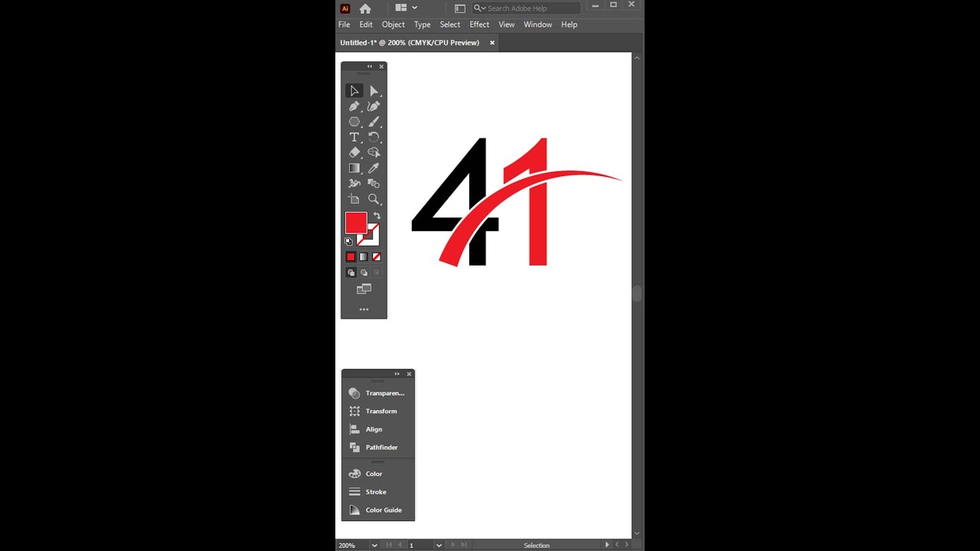
Task: Select the Zoom magnifier tool
Action: tap(374, 199)
